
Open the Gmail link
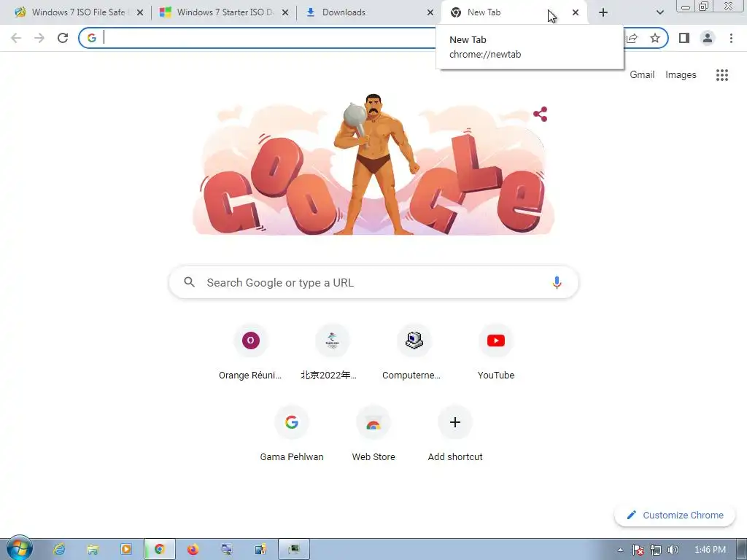[642, 75]
